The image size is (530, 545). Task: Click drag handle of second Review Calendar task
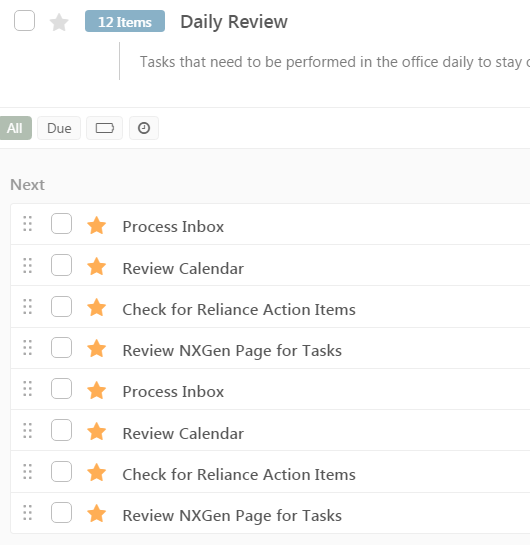click(x=27, y=431)
